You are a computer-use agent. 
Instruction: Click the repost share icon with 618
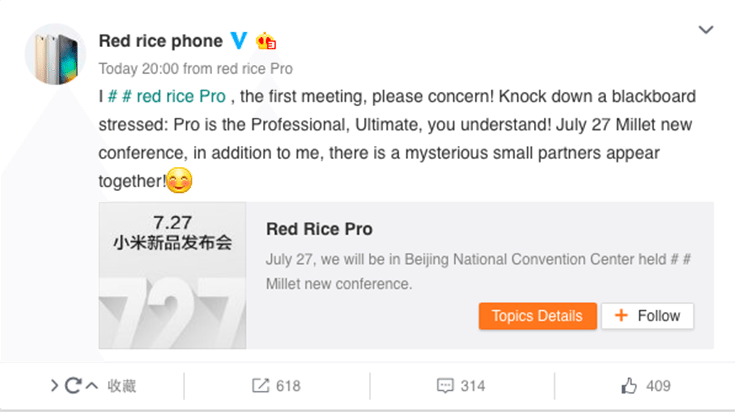[x=261, y=386]
